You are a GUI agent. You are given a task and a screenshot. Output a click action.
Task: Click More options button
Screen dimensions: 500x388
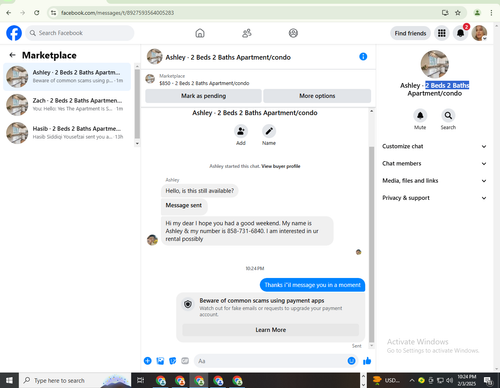(317, 96)
